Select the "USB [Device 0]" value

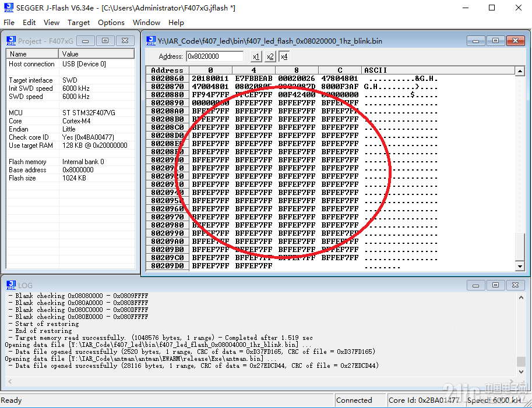point(84,64)
